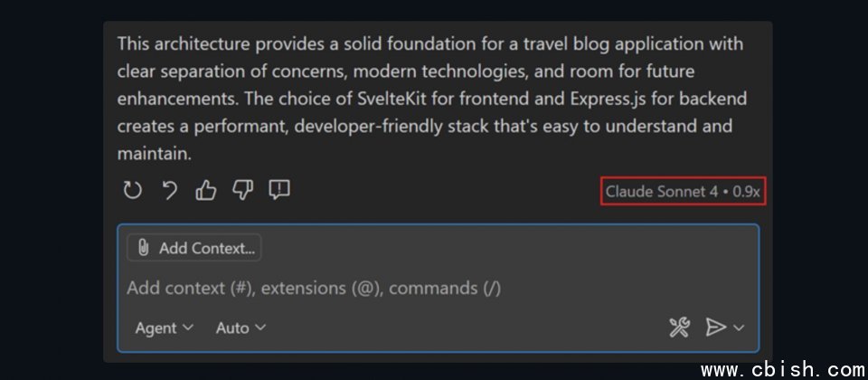Click the word maintain. ending the response
868x380 pixels.
click(x=155, y=154)
